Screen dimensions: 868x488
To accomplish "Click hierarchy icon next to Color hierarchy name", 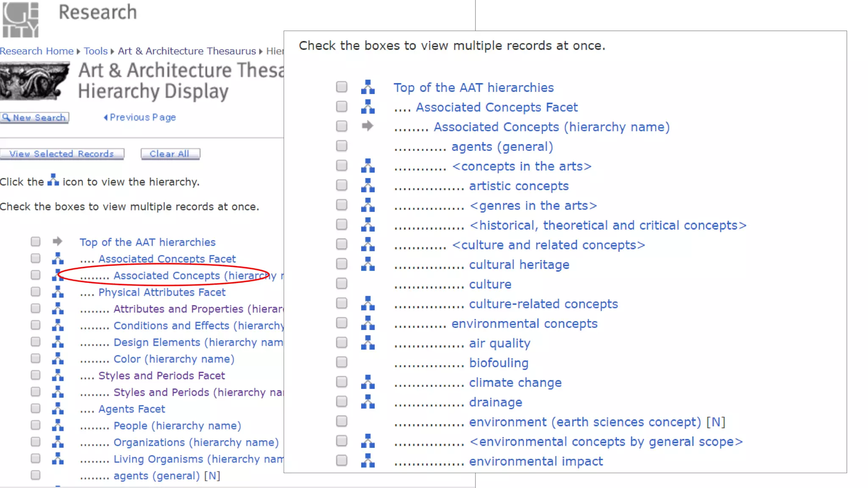I will [58, 359].
